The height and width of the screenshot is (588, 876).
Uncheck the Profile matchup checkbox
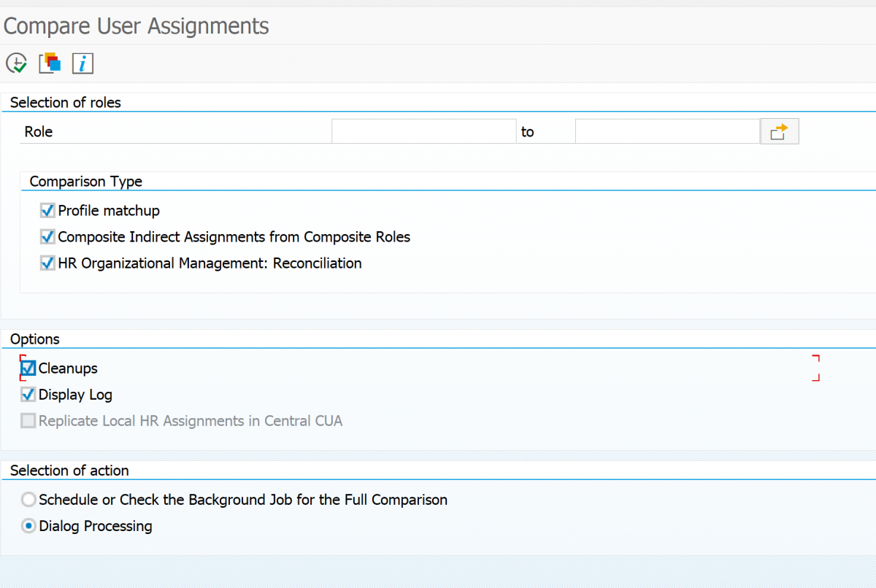pyautogui.click(x=47, y=210)
